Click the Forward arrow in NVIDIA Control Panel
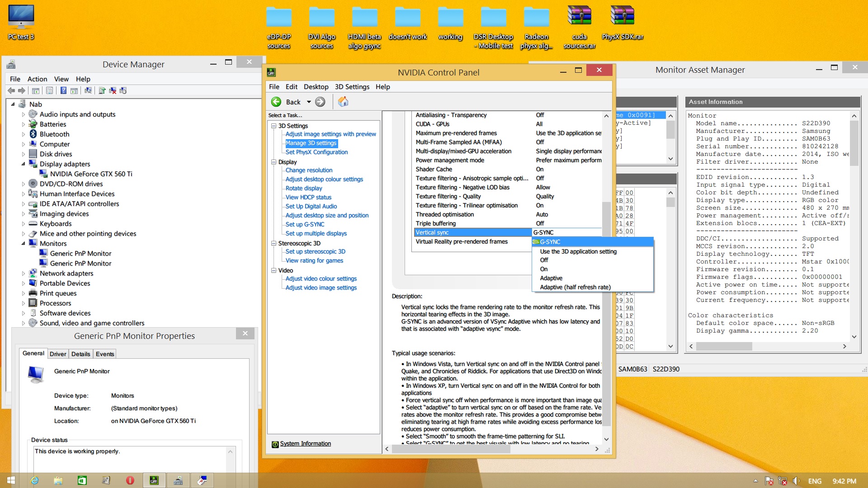This screenshot has width=868, height=488. pyautogui.click(x=320, y=102)
